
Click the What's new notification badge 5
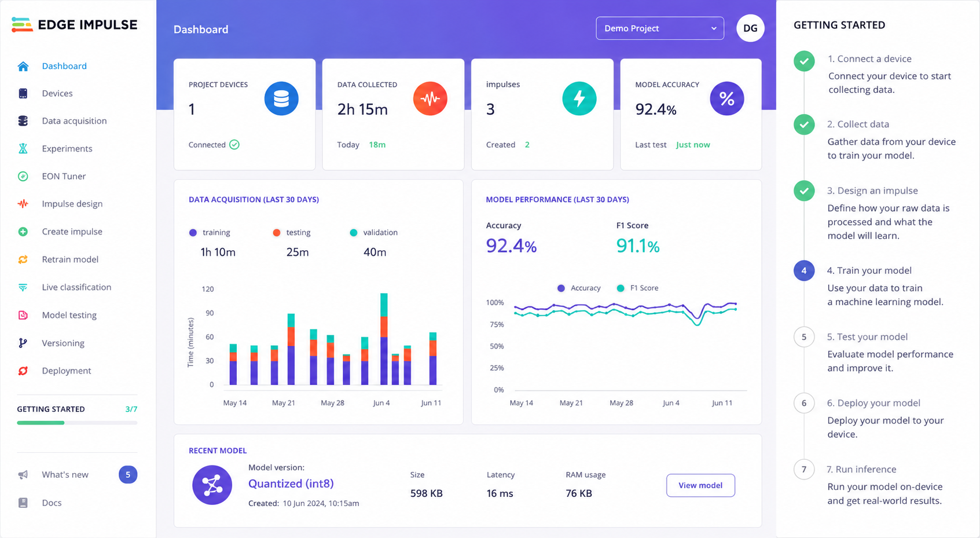[128, 475]
